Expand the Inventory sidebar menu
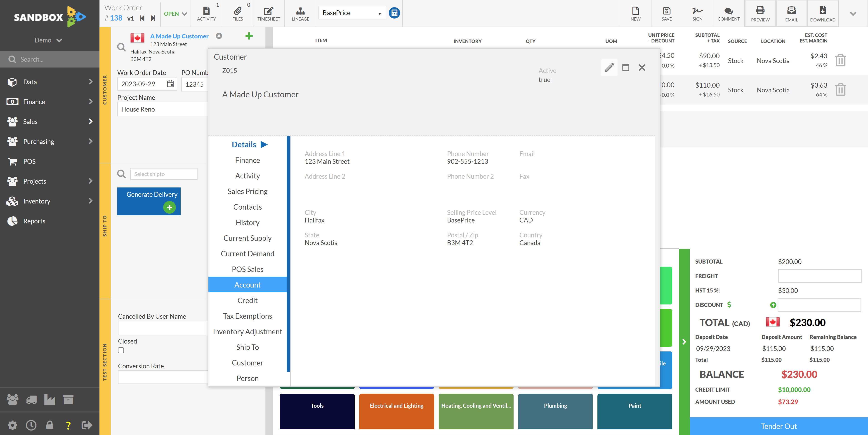Image resolution: width=868 pixels, height=435 pixels. (x=50, y=201)
